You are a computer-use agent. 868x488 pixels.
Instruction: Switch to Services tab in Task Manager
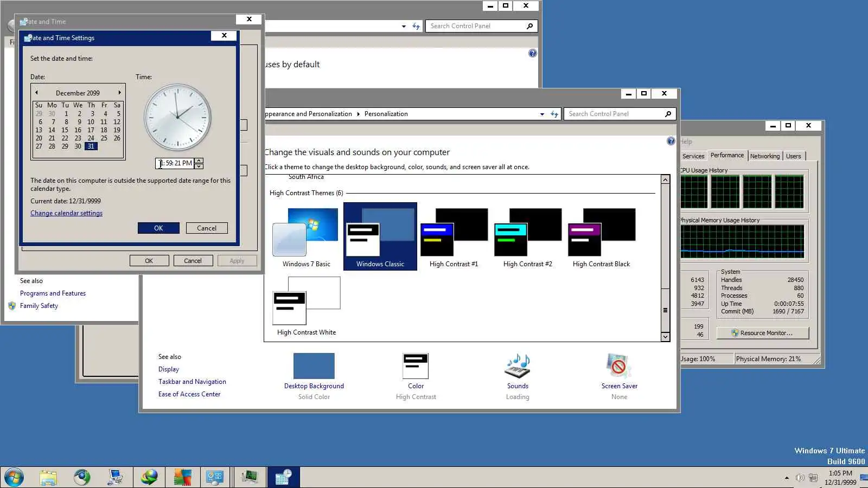coord(693,156)
